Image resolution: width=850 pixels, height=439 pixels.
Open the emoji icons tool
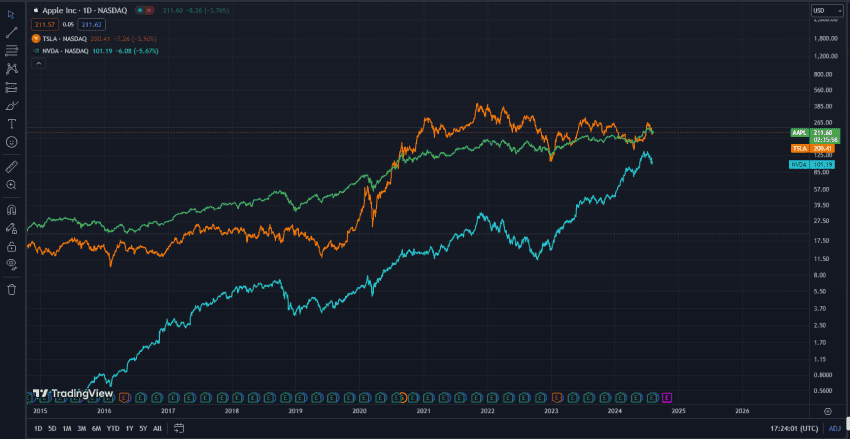(11, 142)
